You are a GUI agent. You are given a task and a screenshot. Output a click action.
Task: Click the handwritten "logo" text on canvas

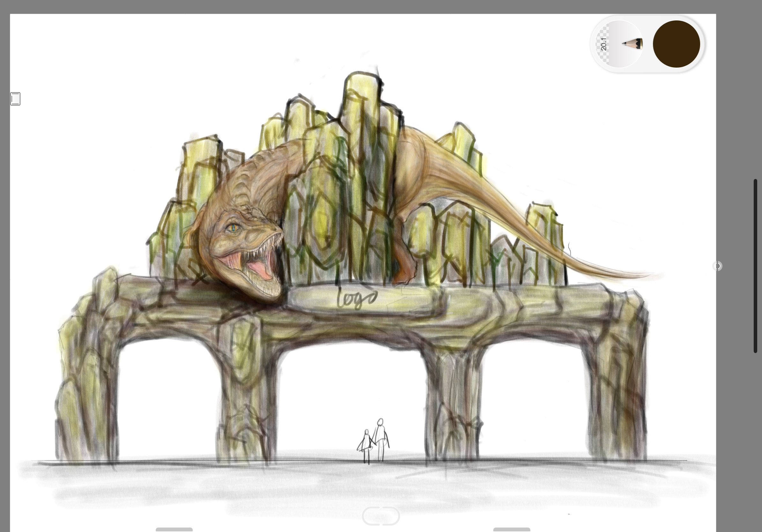tap(357, 299)
